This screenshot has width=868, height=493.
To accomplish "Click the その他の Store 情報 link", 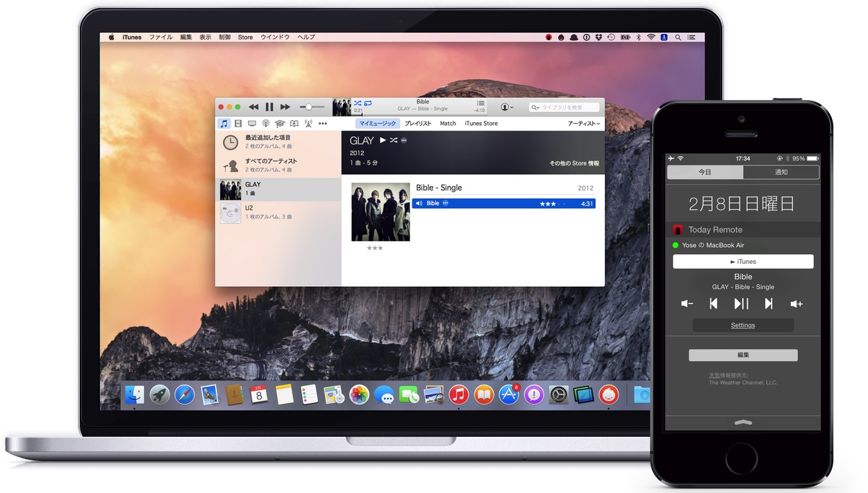I will point(574,164).
